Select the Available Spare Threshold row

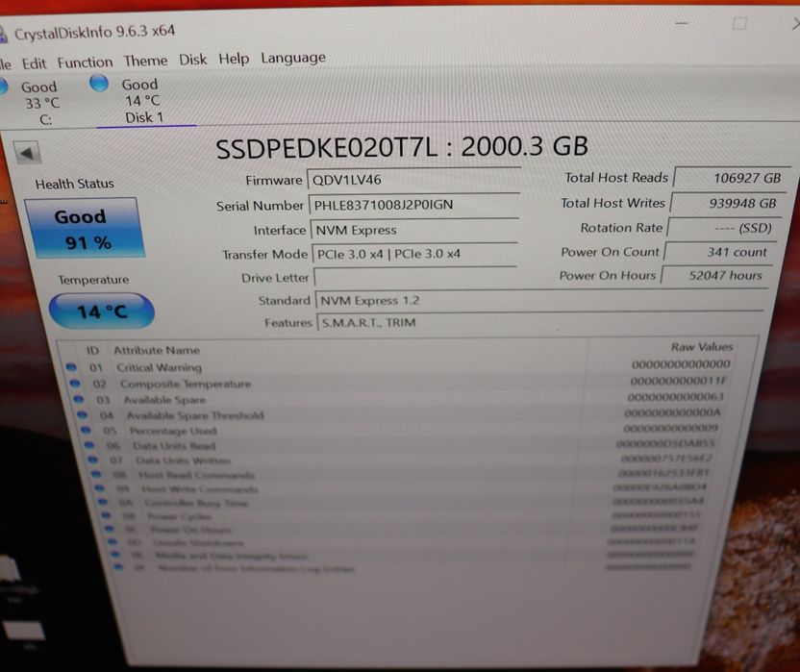[x=401, y=414]
